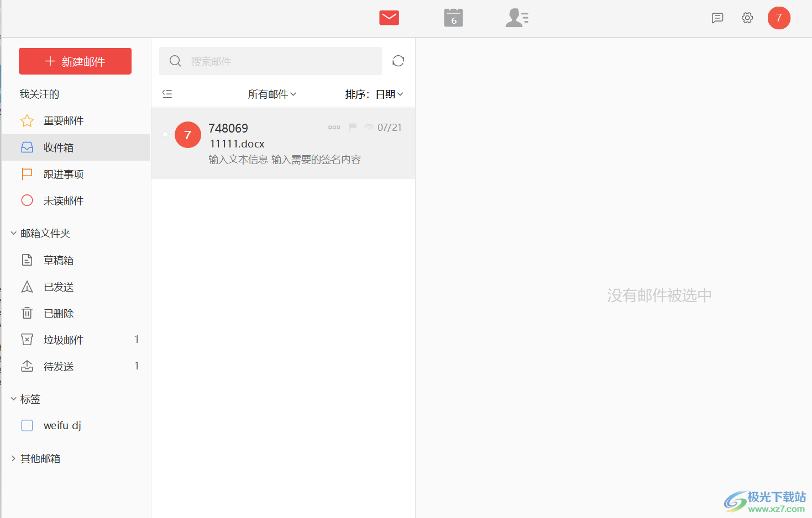Image resolution: width=812 pixels, height=518 pixels.
Task: Click the attachment clip icon on the 748069 mail
Action: coord(369,127)
